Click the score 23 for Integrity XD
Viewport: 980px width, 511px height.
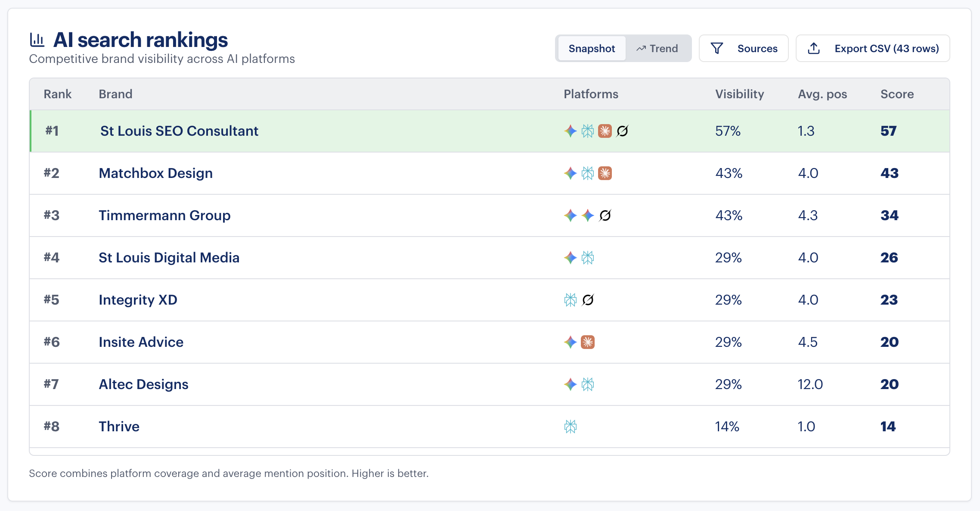[889, 300]
